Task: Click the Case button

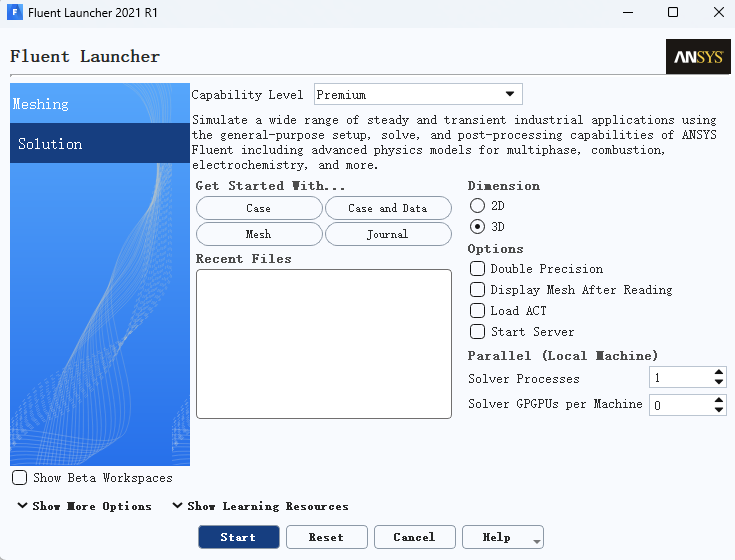Action: coord(259,208)
